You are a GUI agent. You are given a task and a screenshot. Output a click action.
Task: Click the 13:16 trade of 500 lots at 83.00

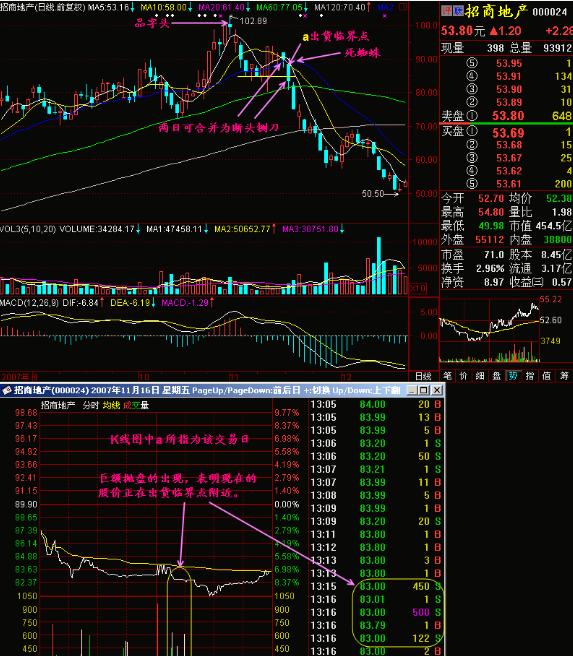(x=376, y=612)
